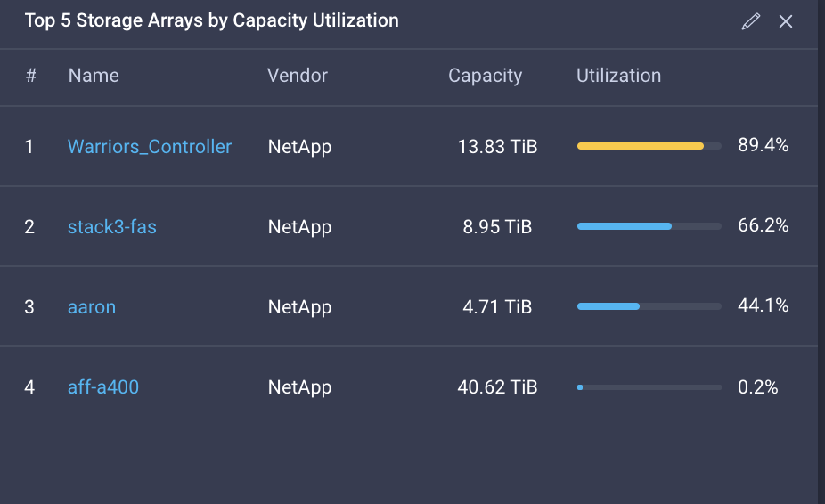This screenshot has height=504, width=825.
Task: Select the 40.62 TiB capacity cell
Action: click(497, 387)
